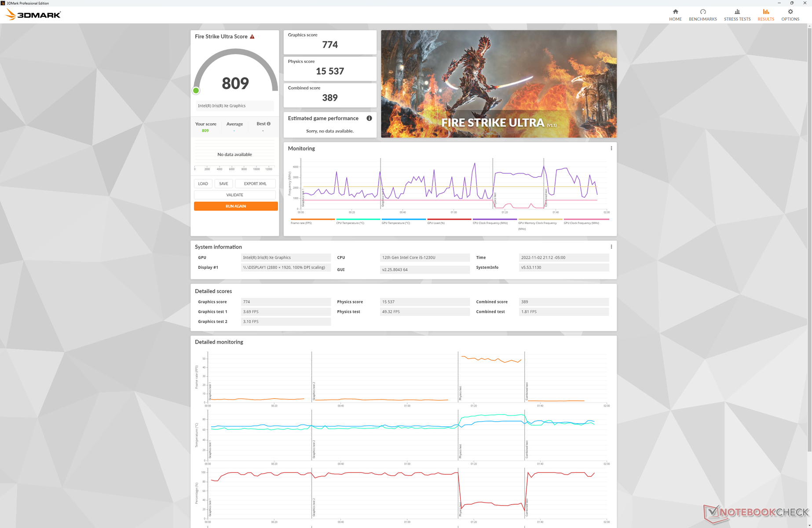This screenshot has width=812, height=528.
Task: Click the VALIDATE button
Action: point(234,195)
